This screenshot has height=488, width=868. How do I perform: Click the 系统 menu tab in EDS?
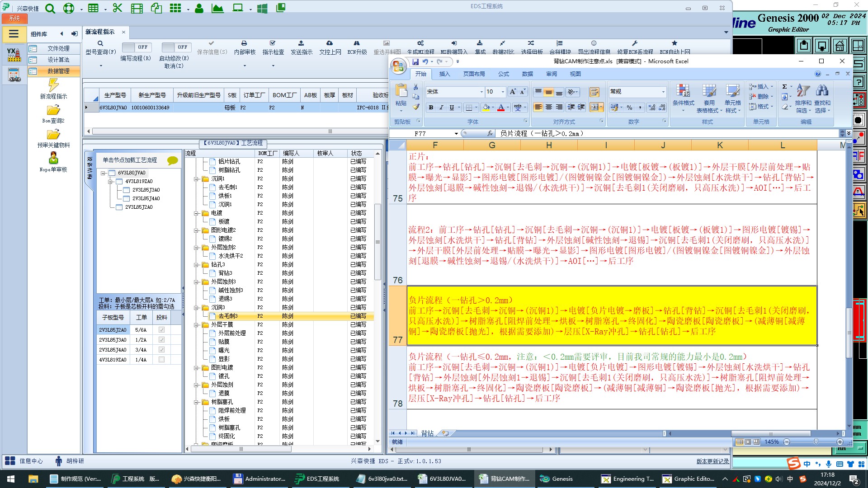click(14, 19)
